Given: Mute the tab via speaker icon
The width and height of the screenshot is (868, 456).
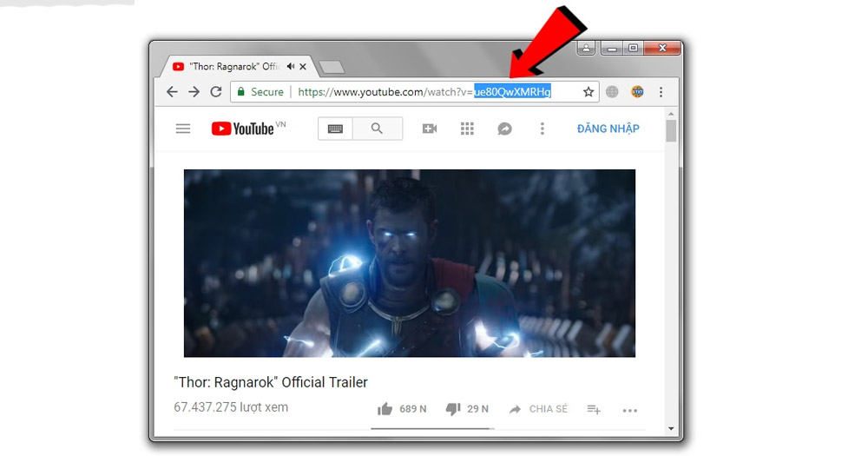Looking at the screenshot, I should pyautogui.click(x=291, y=66).
